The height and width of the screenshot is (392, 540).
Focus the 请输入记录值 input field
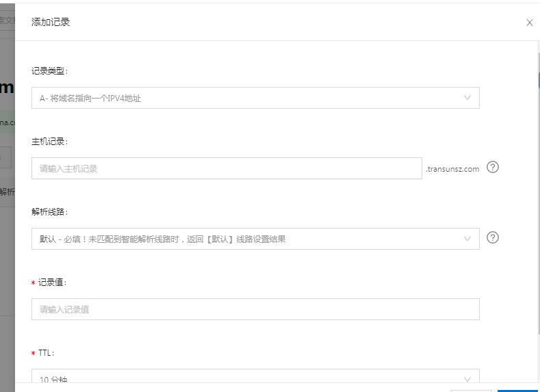pos(255,309)
